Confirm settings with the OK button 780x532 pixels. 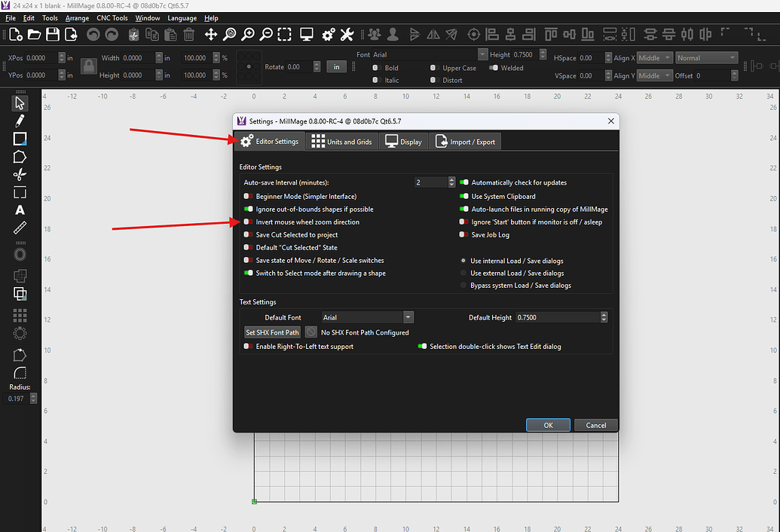(x=548, y=424)
